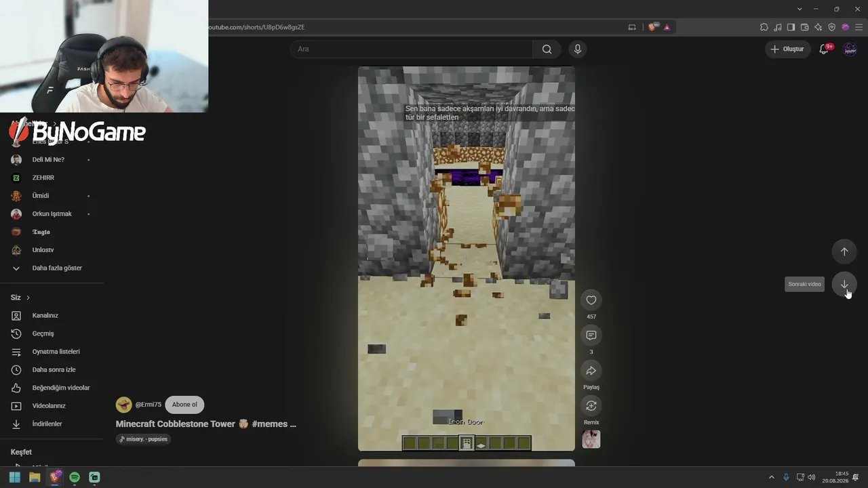Viewport: 868px width, 488px height.
Task: Open the YouTube account avatar menu
Action: [x=850, y=49]
